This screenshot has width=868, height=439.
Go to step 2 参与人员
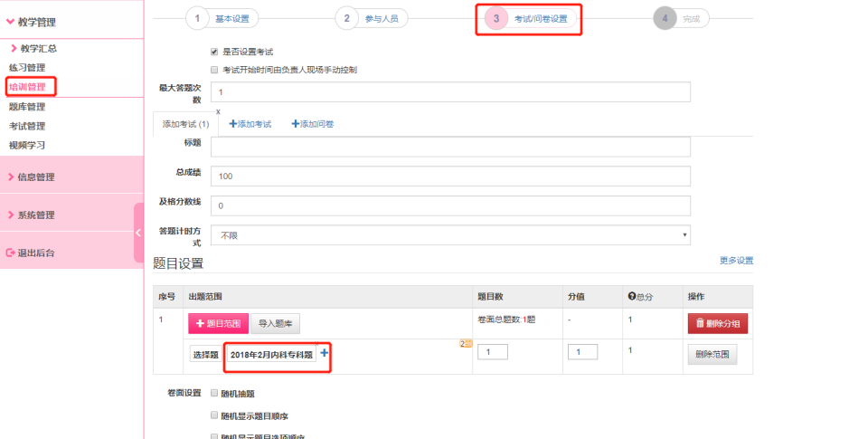(382, 19)
